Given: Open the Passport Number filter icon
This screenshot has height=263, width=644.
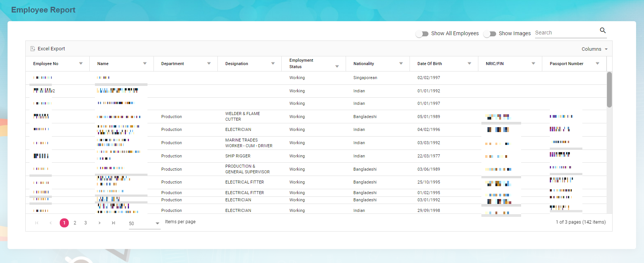Looking at the screenshot, I should click(597, 64).
